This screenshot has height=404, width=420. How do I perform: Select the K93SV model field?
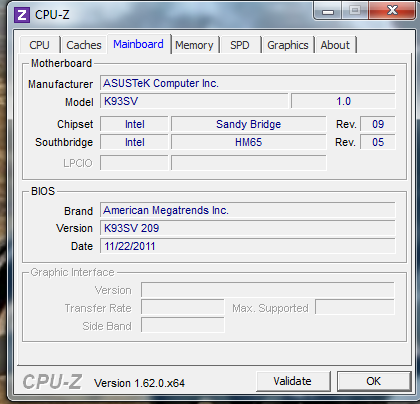click(194, 101)
